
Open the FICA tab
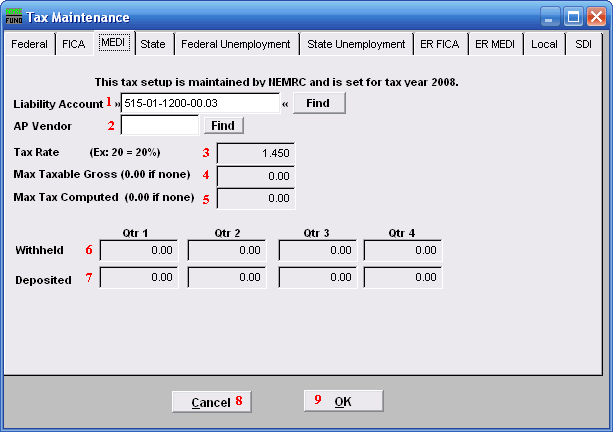pyautogui.click(x=73, y=45)
